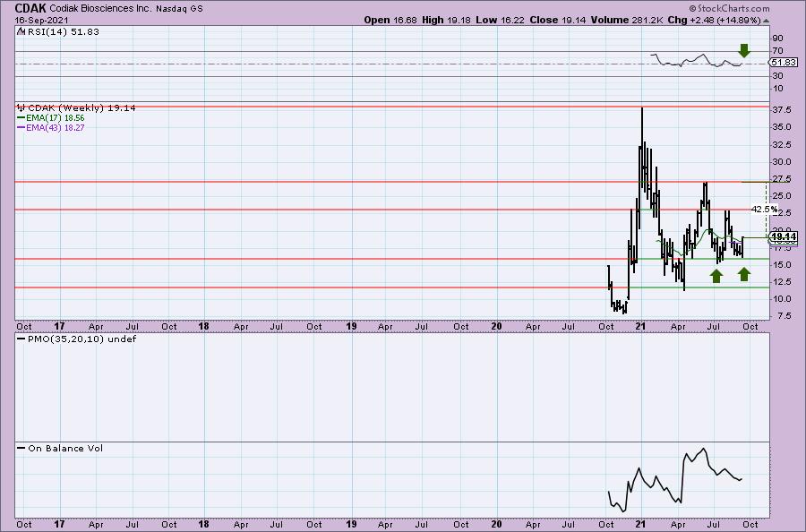The image size is (806, 532).
Task: Click the EMA(17) 18.56 legend text
Action: pos(55,117)
